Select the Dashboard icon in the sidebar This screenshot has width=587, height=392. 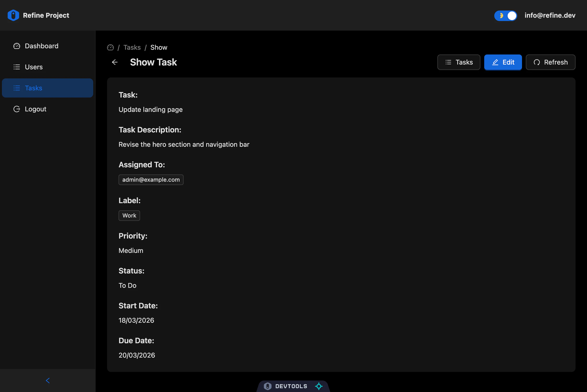[16, 46]
